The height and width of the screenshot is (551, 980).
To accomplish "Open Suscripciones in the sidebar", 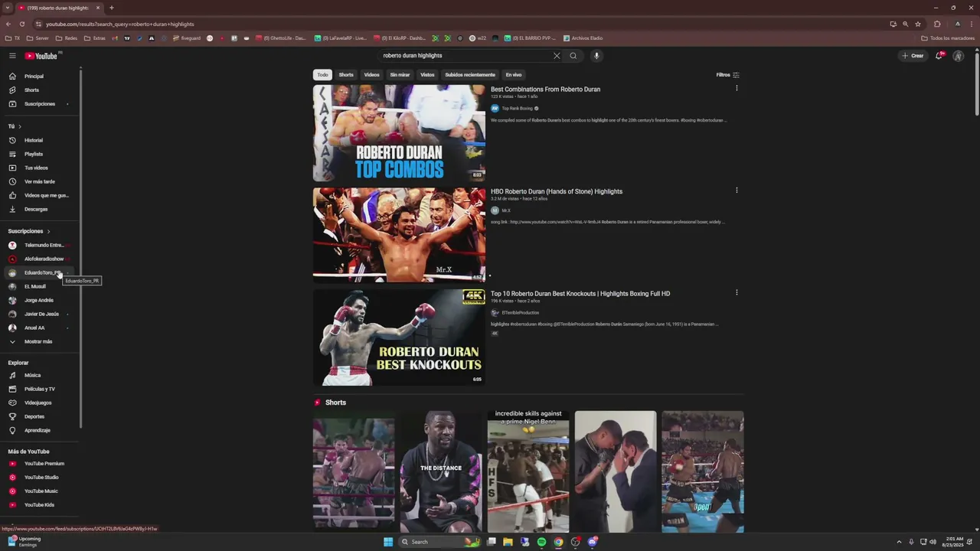I will (40, 104).
